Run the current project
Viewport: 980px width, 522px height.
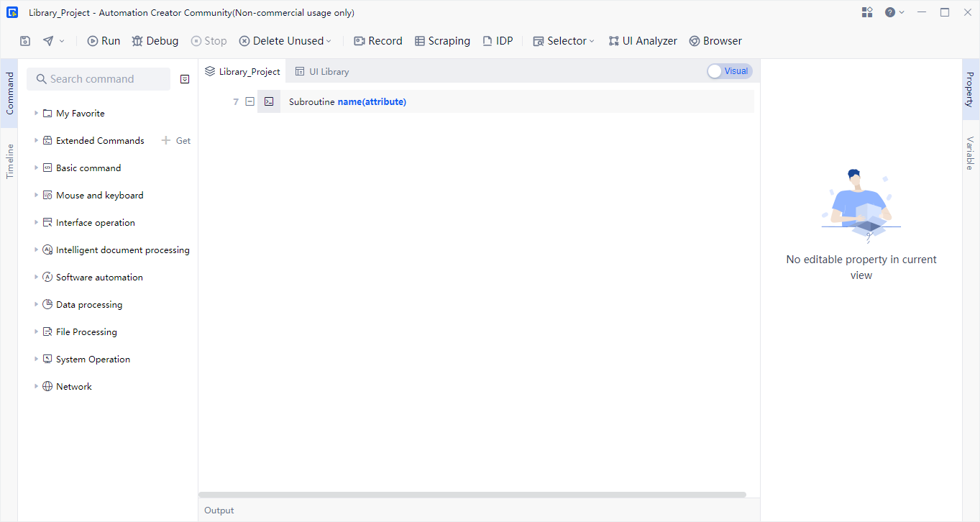coord(104,41)
